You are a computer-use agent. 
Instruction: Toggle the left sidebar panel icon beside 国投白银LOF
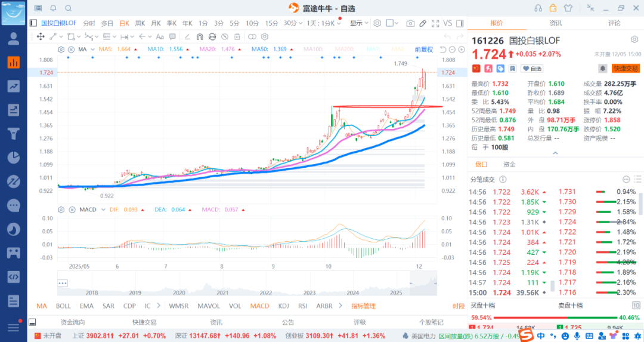33,23
